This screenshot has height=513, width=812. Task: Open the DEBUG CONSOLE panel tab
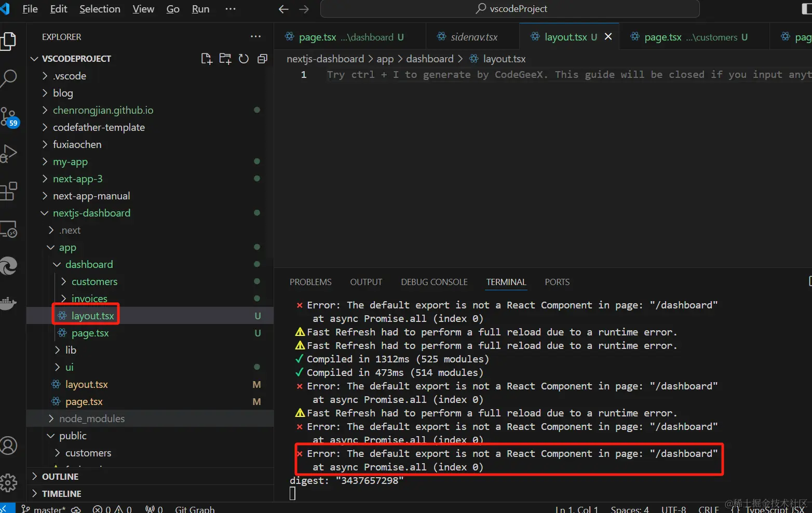tap(434, 282)
